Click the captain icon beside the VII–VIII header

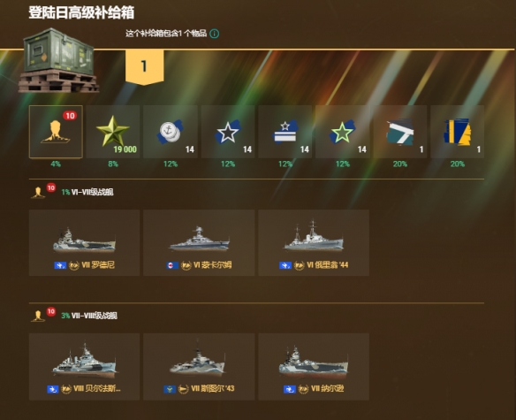38,316
